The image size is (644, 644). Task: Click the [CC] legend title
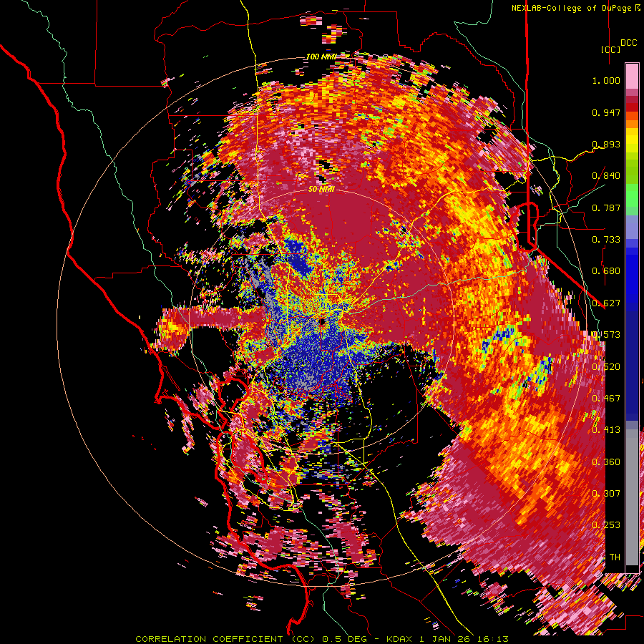[611, 49]
